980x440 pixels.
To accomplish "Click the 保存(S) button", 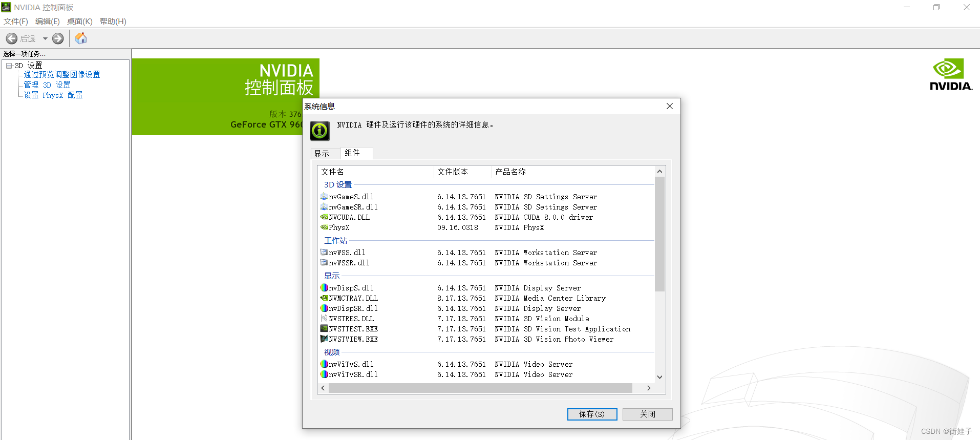I will click(592, 414).
